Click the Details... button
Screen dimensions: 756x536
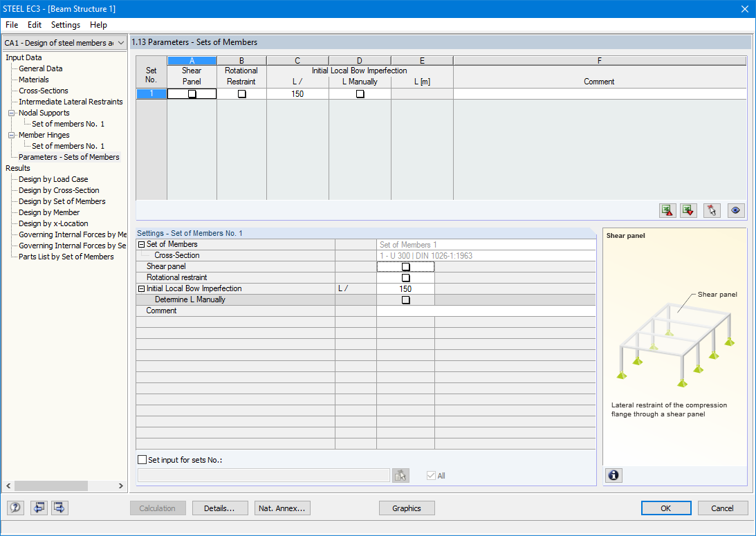click(220, 508)
